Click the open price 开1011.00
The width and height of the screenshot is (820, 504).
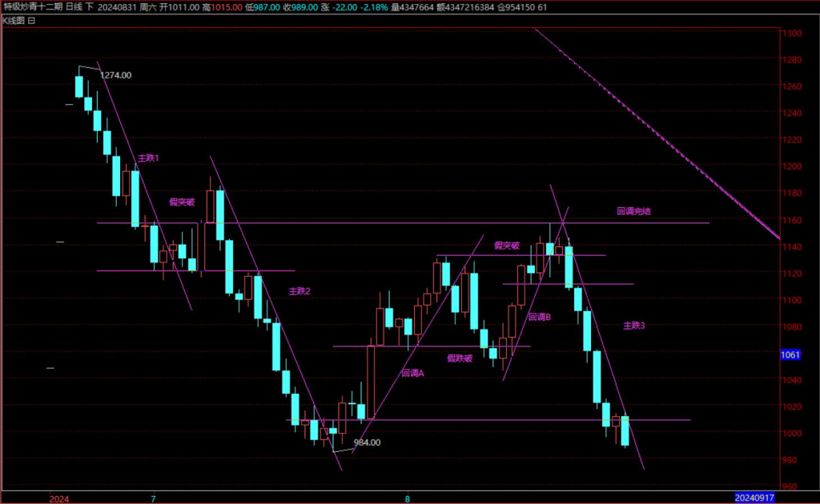click(179, 7)
